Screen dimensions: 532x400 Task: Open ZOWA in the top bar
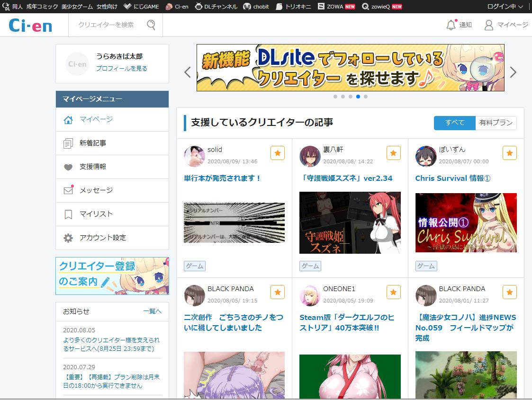pyautogui.click(x=336, y=7)
